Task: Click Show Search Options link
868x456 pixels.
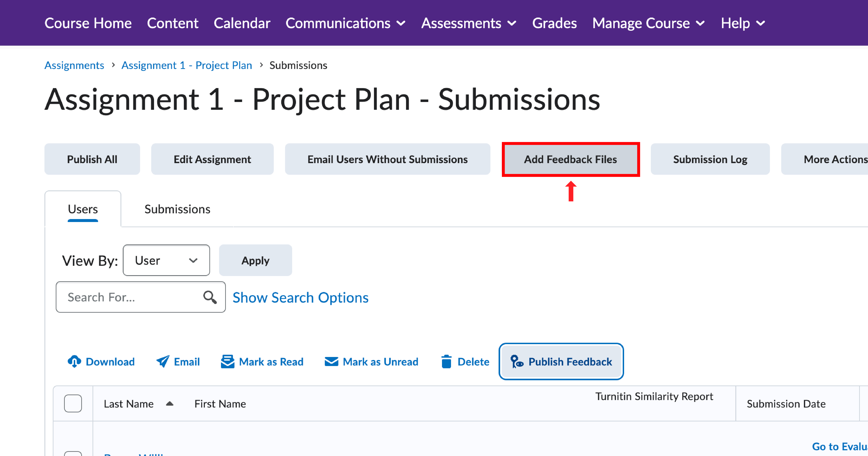Action: coord(301,297)
